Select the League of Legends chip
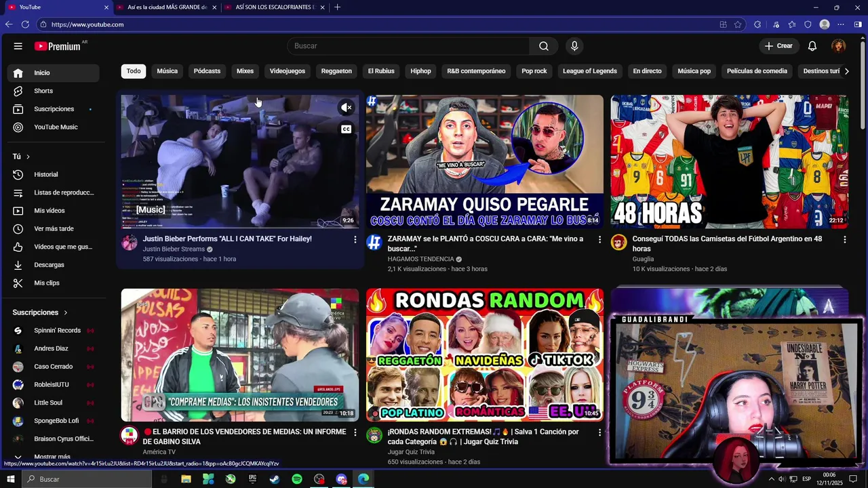This screenshot has height=488, width=868. coord(590,71)
